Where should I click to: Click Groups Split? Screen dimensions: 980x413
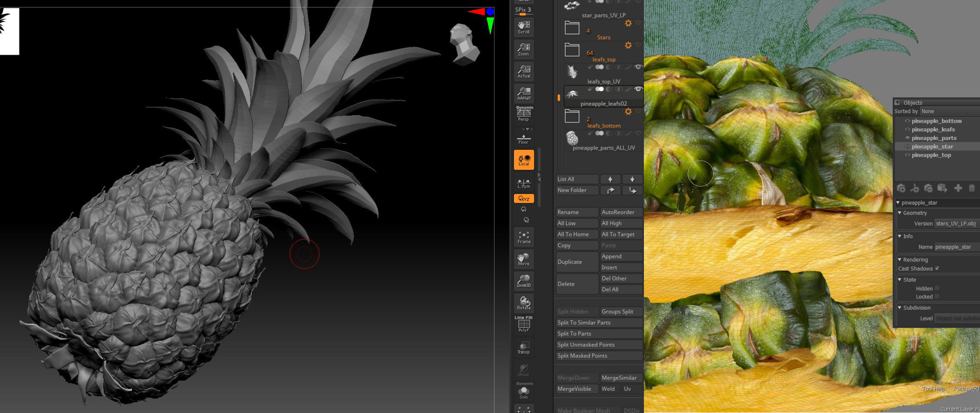pyautogui.click(x=621, y=312)
